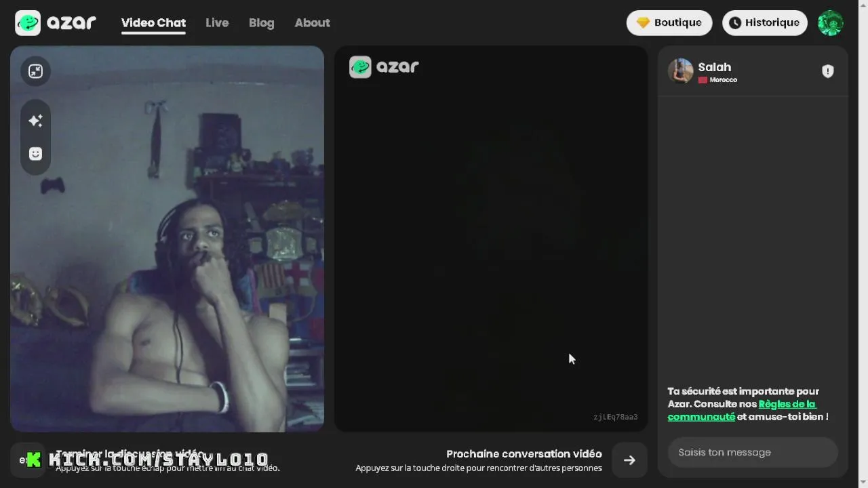Switch to the Live tab
The image size is (868, 488).
pyautogui.click(x=217, y=22)
